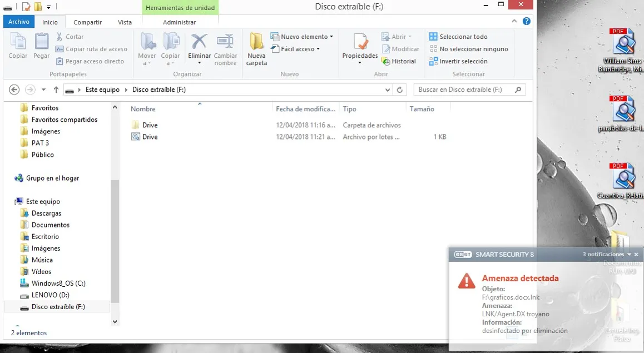Click Este equipo in address bar
The width and height of the screenshot is (644, 353).
pyautogui.click(x=102, y=90)
